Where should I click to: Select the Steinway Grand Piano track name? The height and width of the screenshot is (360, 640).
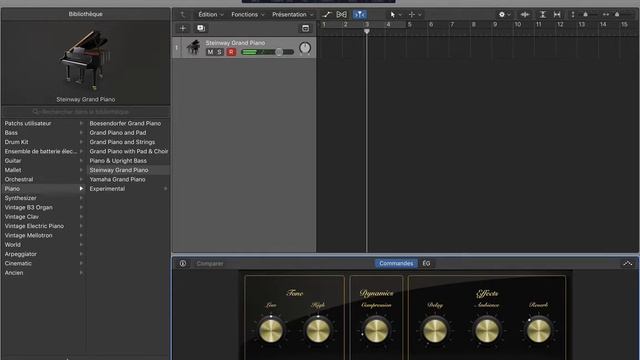235,43
